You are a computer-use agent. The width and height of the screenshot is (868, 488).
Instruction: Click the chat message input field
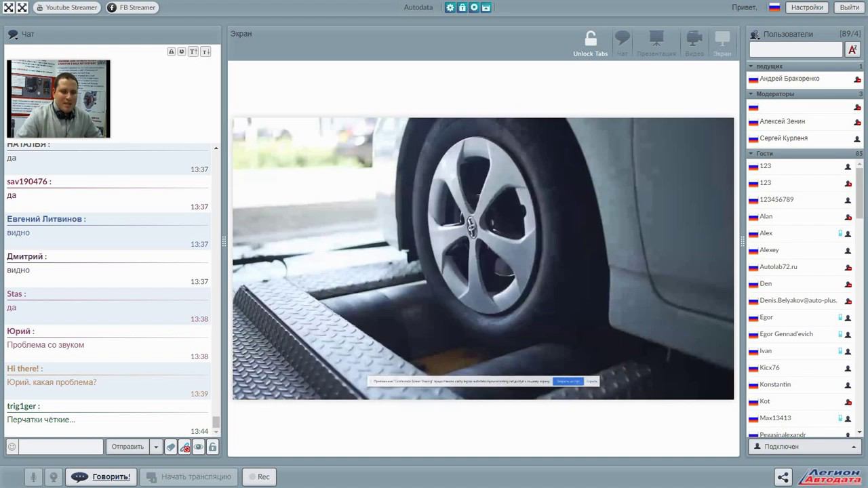[x=61, y=447]
